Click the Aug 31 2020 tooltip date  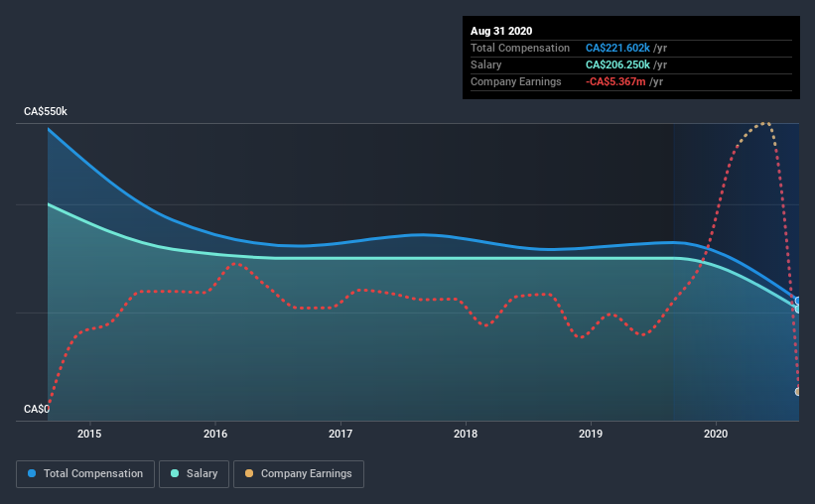[x=501, y=31]
